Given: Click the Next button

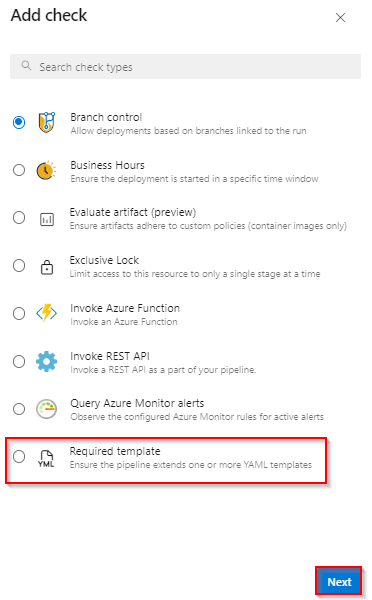Looking at the screenshot, I should click(x=339, y=582).
